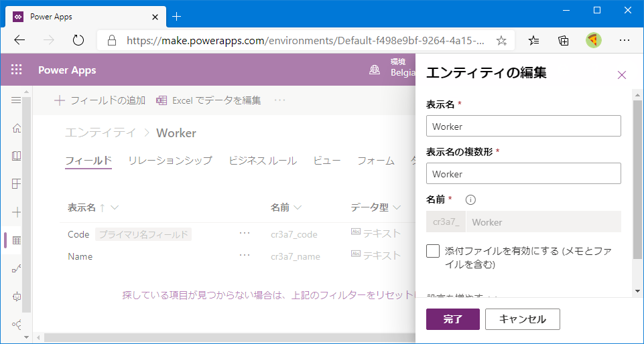Switch to ビュー tab
This screenshot has width=644, height=344.
click(x=327, y=161)
